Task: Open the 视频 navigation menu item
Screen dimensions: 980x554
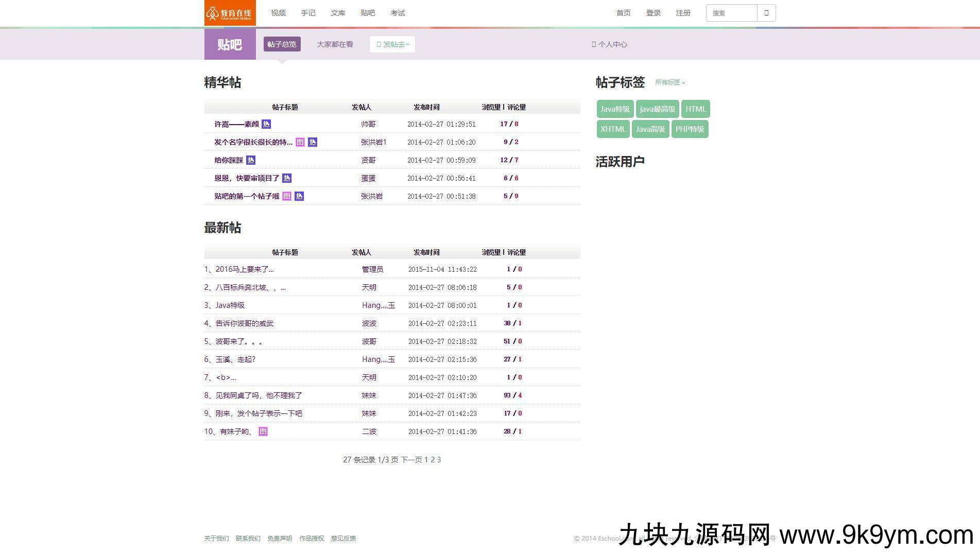Action: point(278,13)
